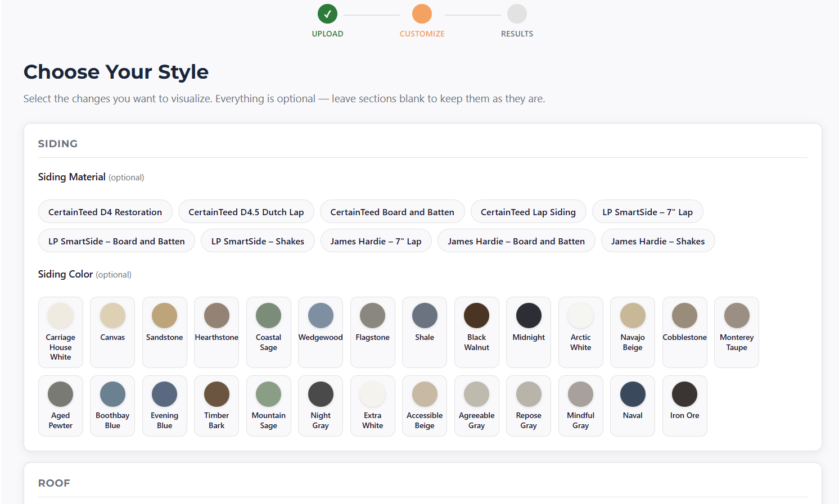
Task: Select Carriage House White siding color
Action: click(x=61, y=332)
